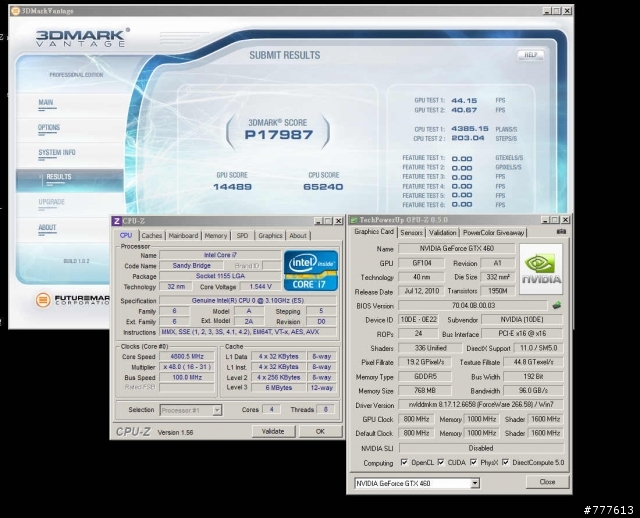Click the CPU score value 65240
The height and width of the screenshot is (518, 640).
click(323, 187)
